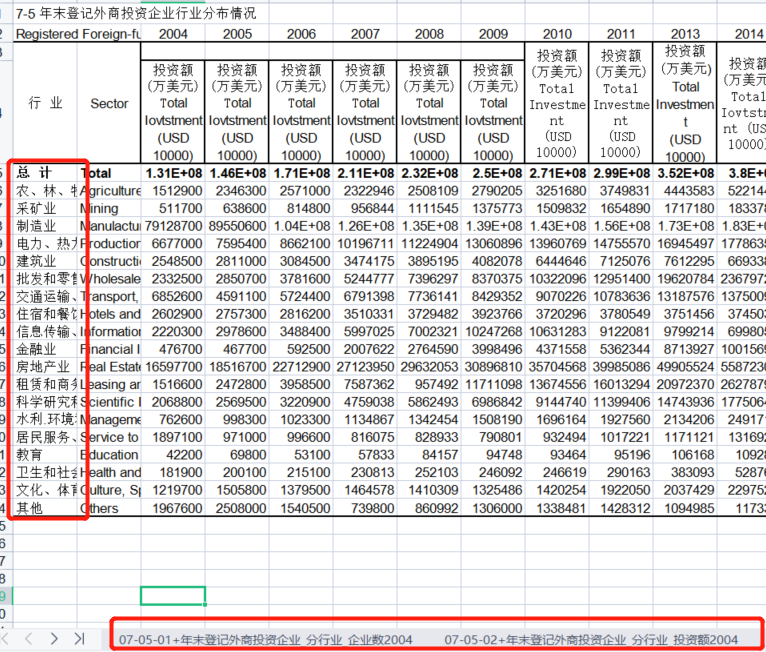Click the 行 业 header cell
This screenshot has height=652, width=766.
click(x=45, y=103)
